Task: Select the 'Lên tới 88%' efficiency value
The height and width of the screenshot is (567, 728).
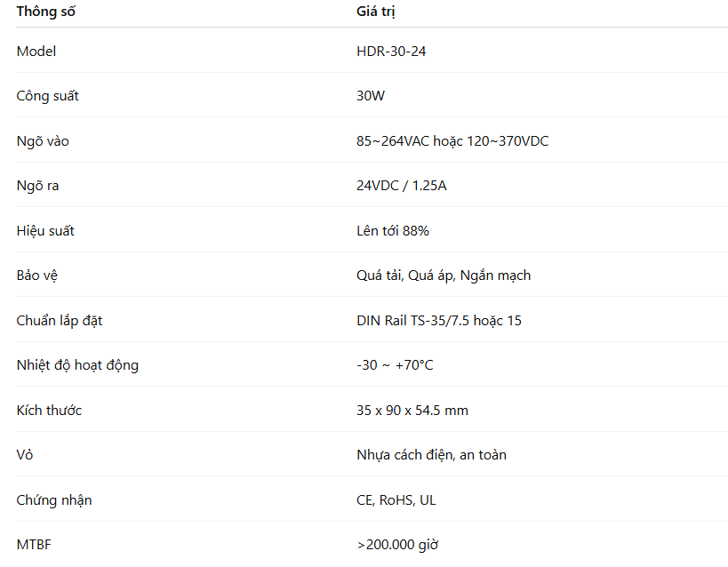Action: tap(393, 231)
